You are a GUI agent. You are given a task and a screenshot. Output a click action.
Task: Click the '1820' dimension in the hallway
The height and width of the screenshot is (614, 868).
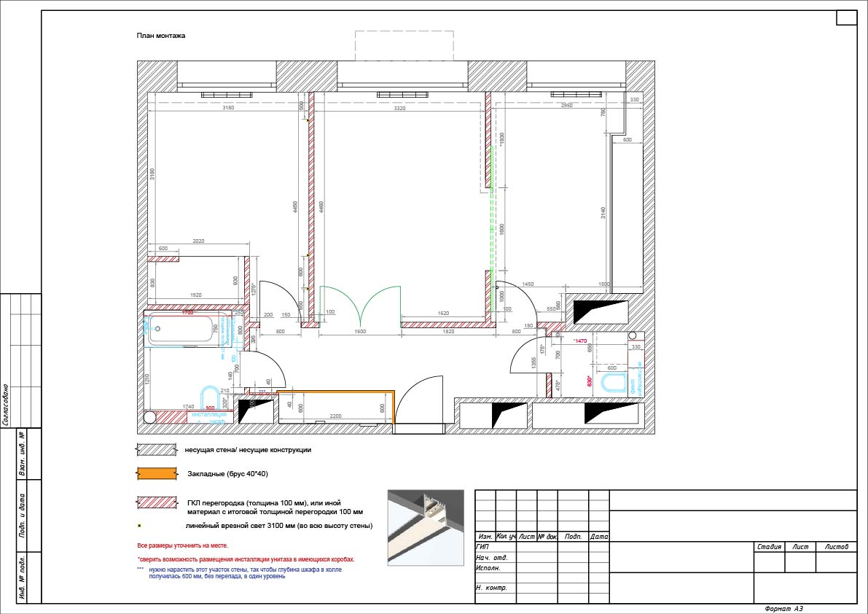448,331
